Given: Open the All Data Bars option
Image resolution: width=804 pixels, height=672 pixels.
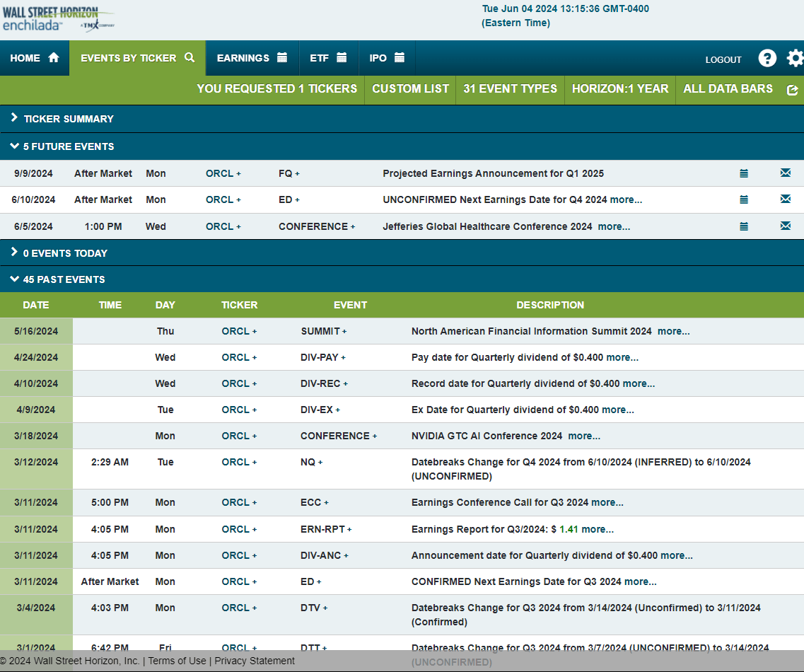Looking at the screenshot, I should [728, 88].
